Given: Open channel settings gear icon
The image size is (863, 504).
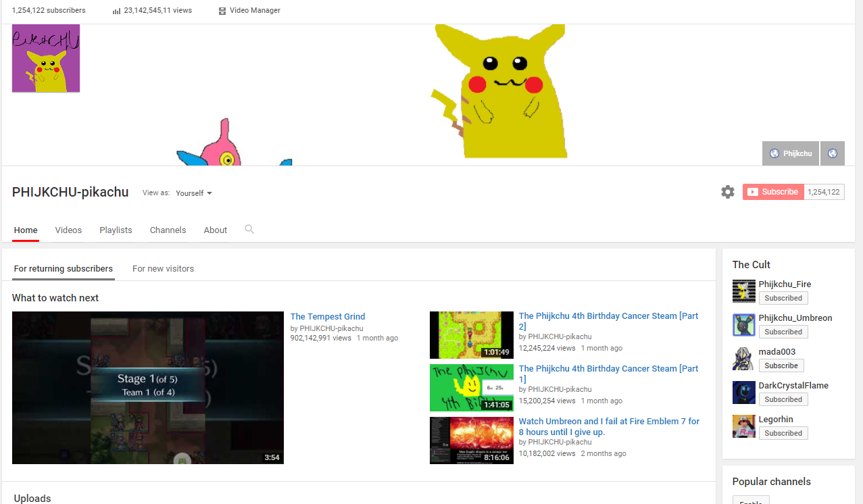Looking at the screenshot, I should 727,192.
